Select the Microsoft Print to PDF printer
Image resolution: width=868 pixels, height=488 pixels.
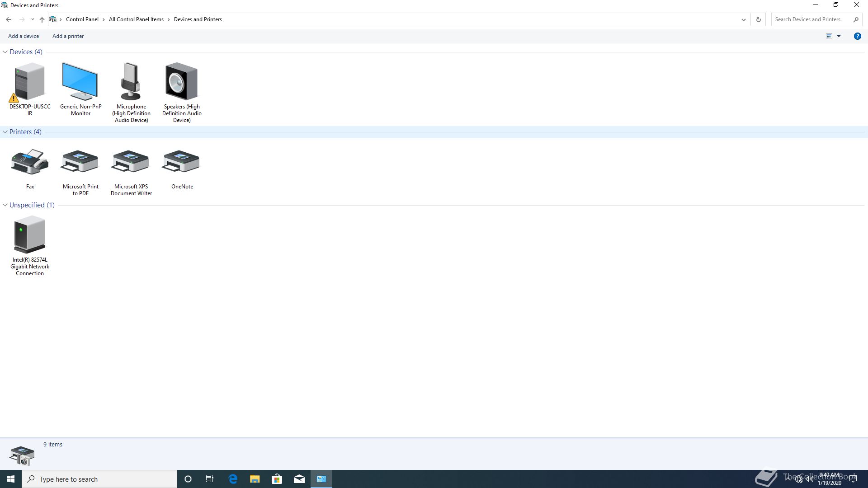80,162
